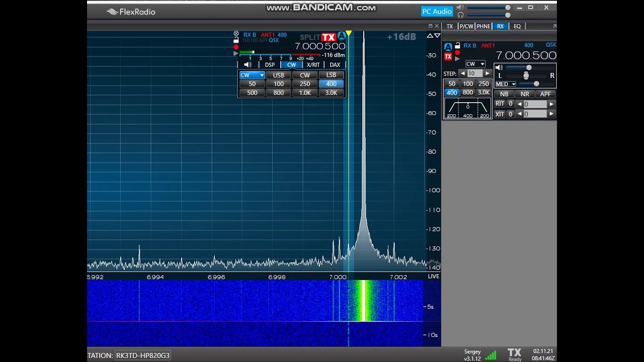This screenshot has width=644, height=362.
Task: Toggle the APF audio peak filter
Action: (545, 94)
